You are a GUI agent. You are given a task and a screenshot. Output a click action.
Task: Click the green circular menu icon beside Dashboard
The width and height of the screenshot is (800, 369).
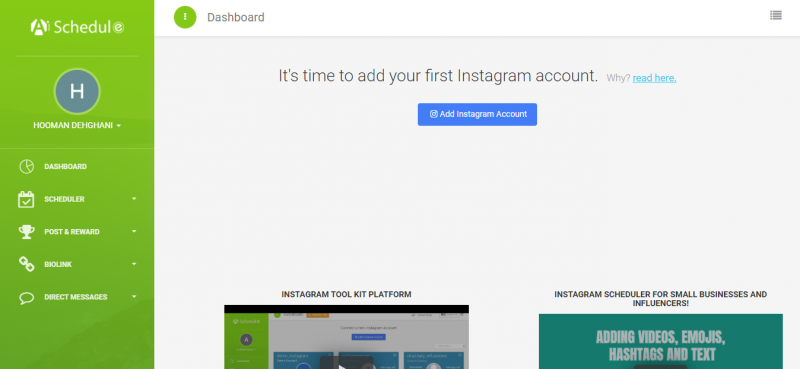[x=185, y=17]
